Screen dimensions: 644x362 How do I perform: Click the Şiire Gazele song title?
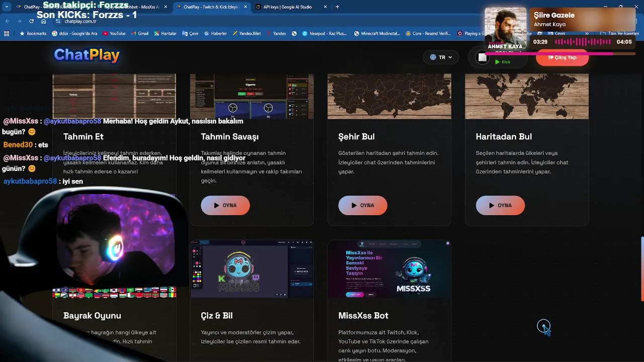tap(554, 15)
